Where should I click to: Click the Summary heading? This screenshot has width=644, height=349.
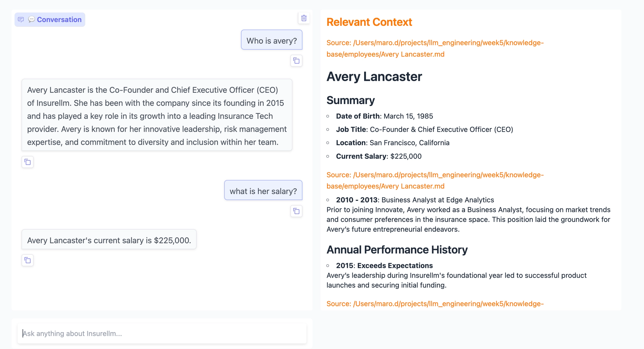(x=351, y=100)
